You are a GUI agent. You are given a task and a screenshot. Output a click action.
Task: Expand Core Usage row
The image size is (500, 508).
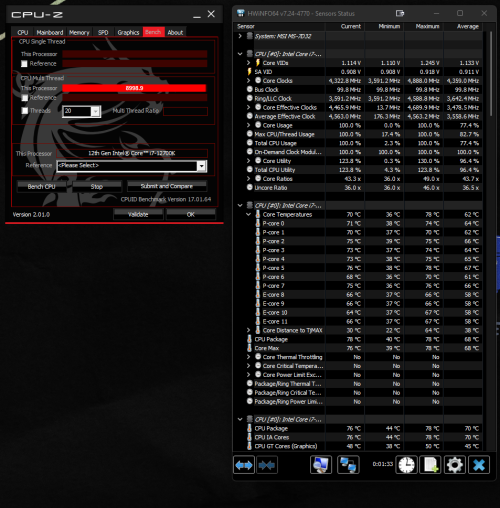tap(249, 125)
